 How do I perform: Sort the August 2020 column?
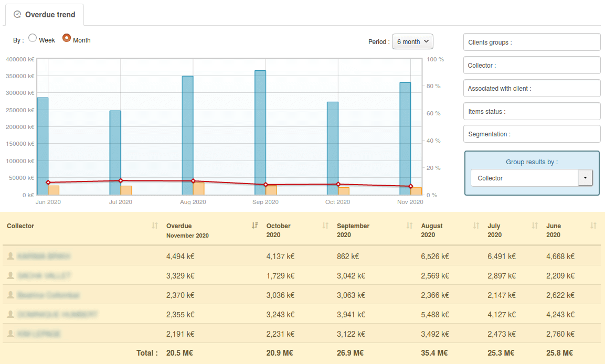[476, 226]
